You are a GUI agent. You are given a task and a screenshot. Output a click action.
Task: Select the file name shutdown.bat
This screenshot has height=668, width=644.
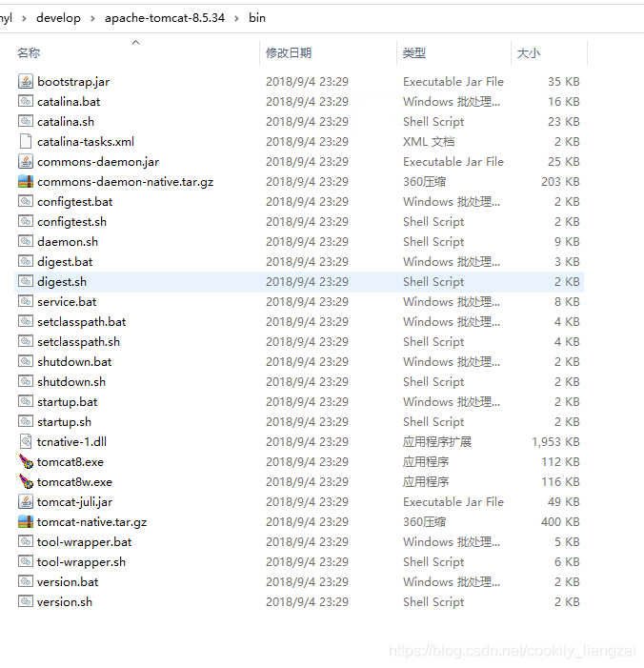(74, 362)
